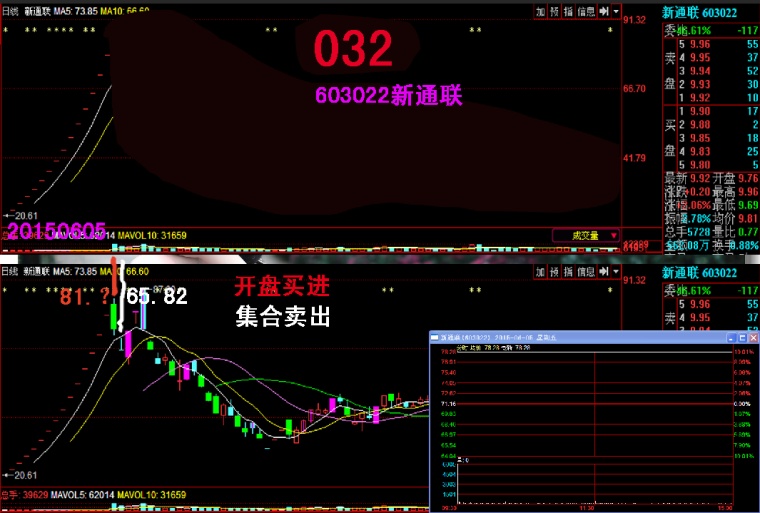Click the intraday popup window's title icon
The width and height of the screenshot is (760, 513).
[434, 337]
